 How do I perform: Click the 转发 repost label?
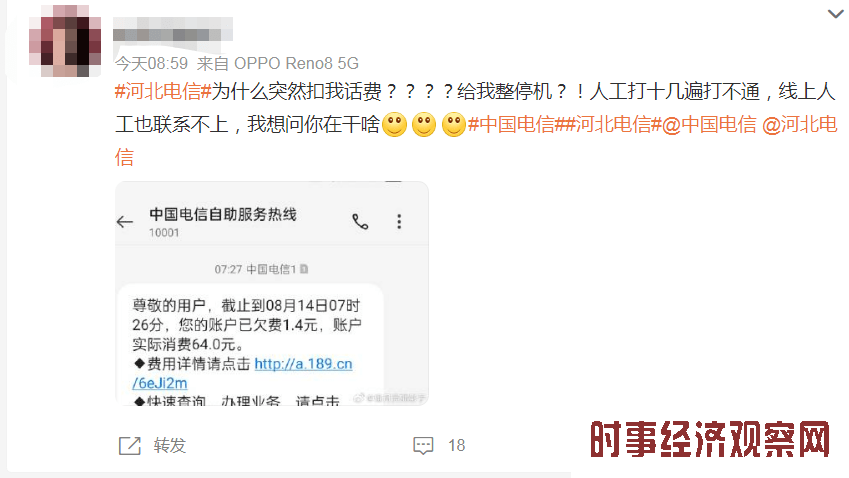[169, 446]
